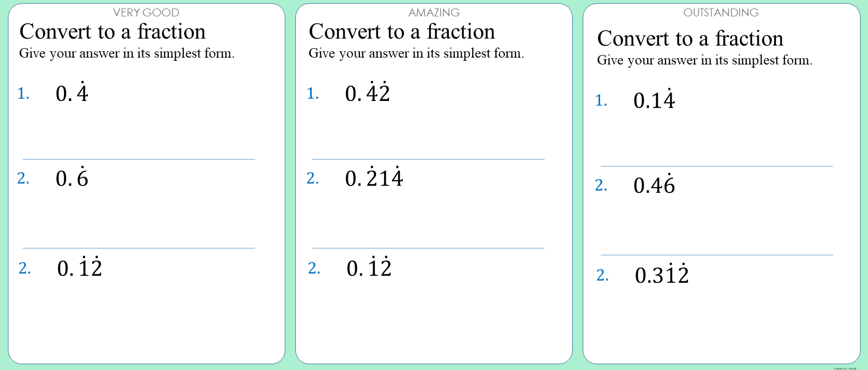
Task: Click the recurring decimal 0.214 question
Action: click(x=374, y=178)
